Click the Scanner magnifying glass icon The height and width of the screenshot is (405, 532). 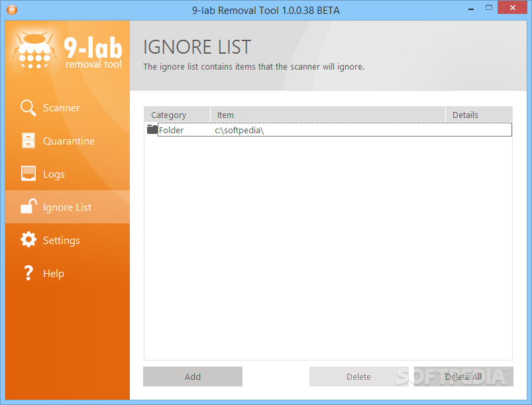click(x=28, y=108)
